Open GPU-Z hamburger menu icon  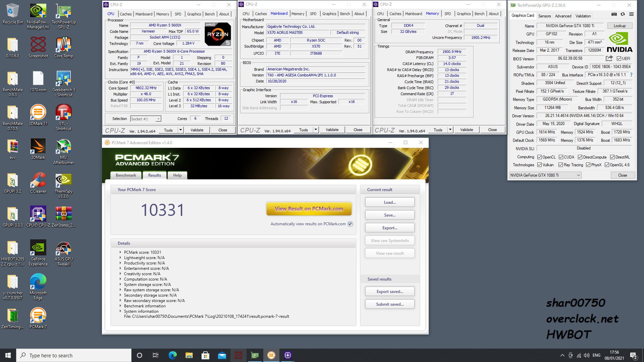(631, 14)
